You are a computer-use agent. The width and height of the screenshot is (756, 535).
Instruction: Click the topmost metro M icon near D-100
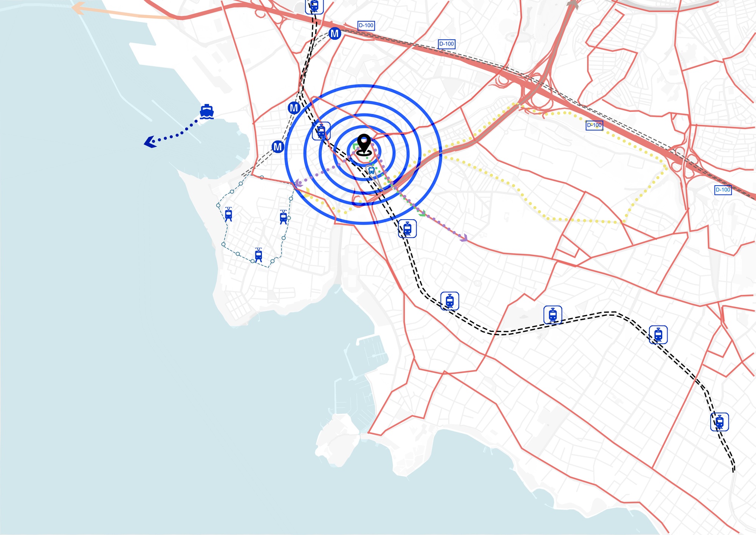point(335,34)
